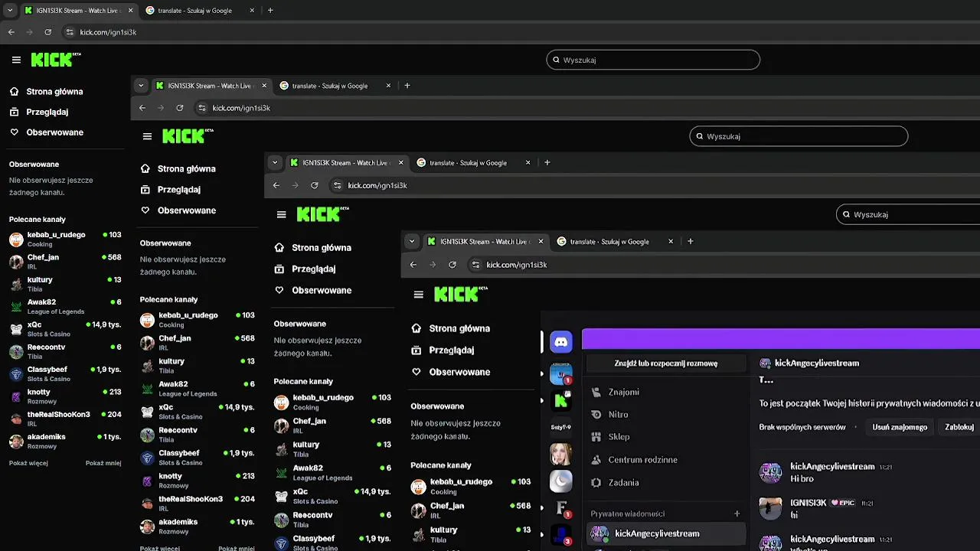Open Obserwowane link in third nested Kick sidebar
The image size is (980, 551).
pos(321,290)
